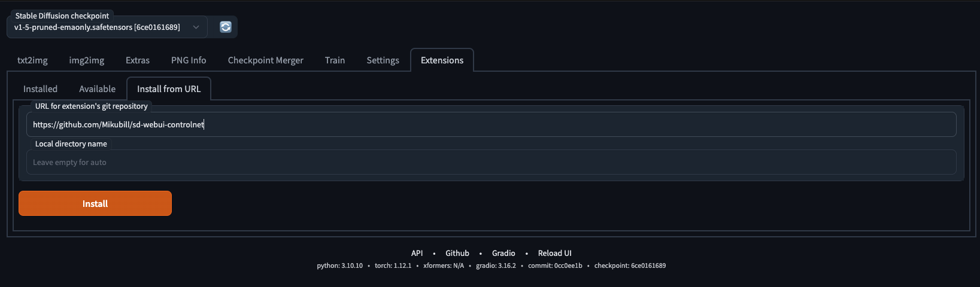Click the 'checkpoint: 6ce0161689' text
Viewport: 980px width, 287px height.
point(630,265)
